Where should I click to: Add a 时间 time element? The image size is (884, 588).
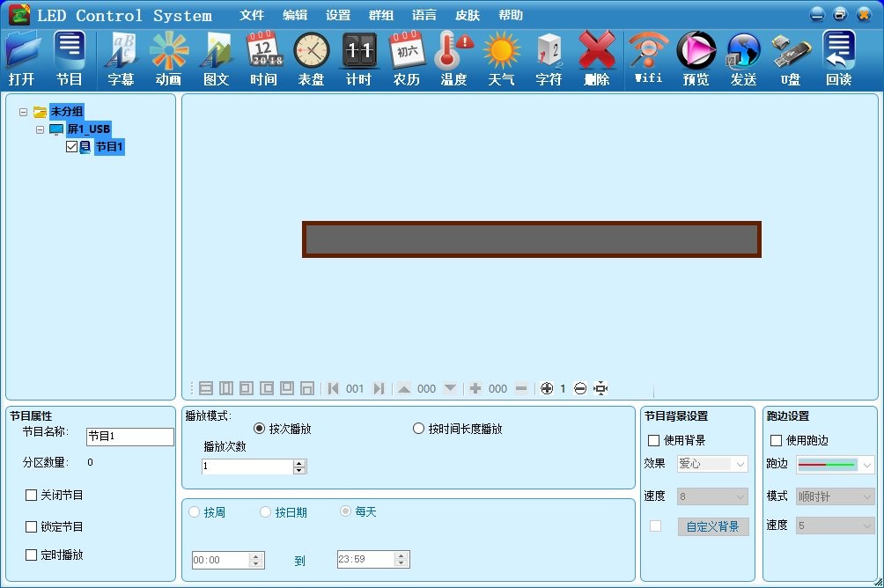click(x=263, y=57)
